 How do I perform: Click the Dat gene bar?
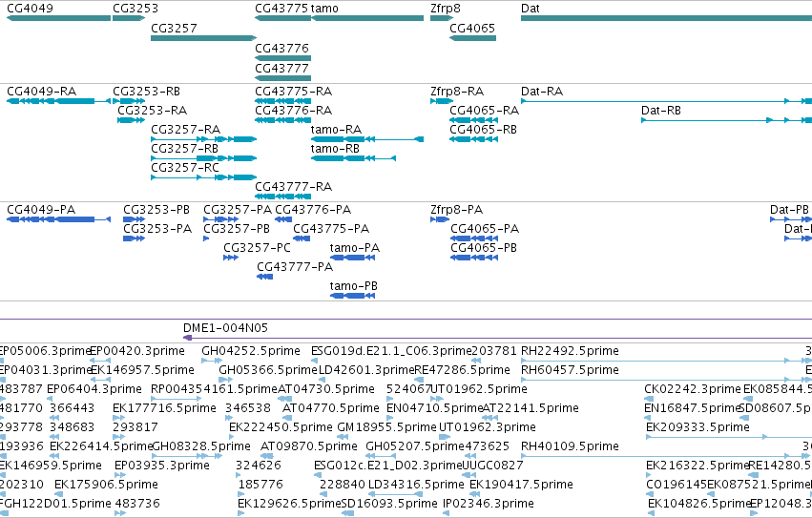[x=666, y=18]
